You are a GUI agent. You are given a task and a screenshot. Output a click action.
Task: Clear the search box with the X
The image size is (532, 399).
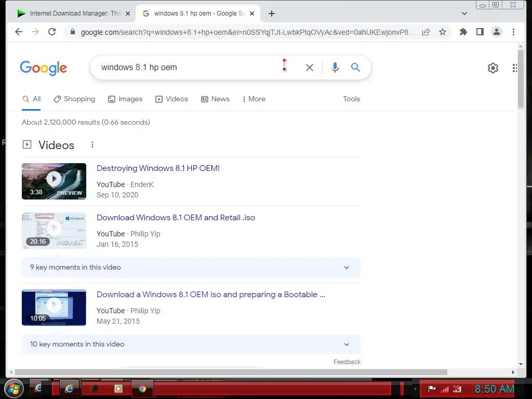coord(310,68)
